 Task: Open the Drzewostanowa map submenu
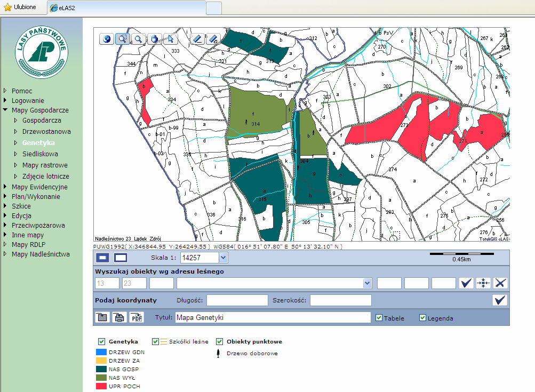46,131
